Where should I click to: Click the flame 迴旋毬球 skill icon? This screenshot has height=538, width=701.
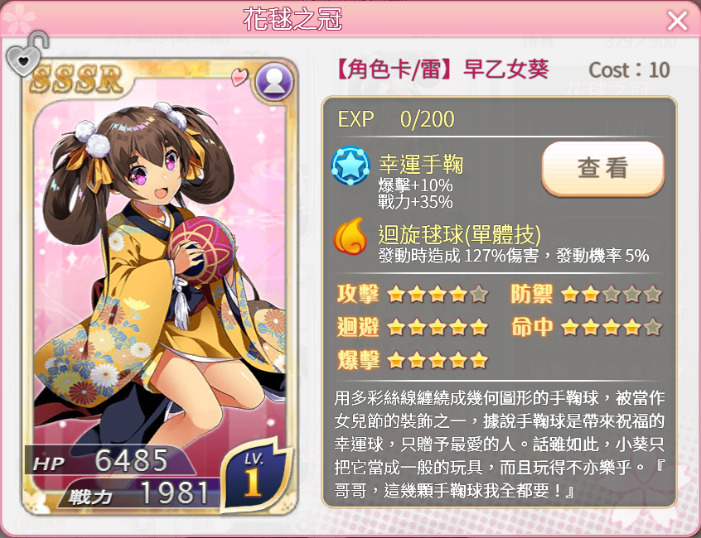click(x=350, y=236)
